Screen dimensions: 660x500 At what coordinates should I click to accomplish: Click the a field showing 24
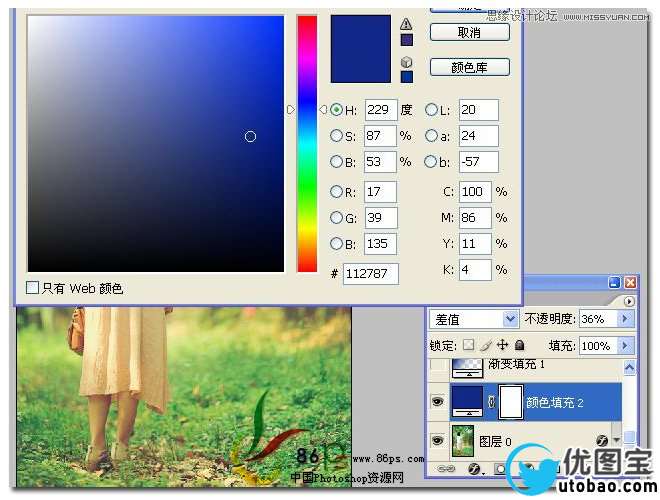click(x=479, y=136)
